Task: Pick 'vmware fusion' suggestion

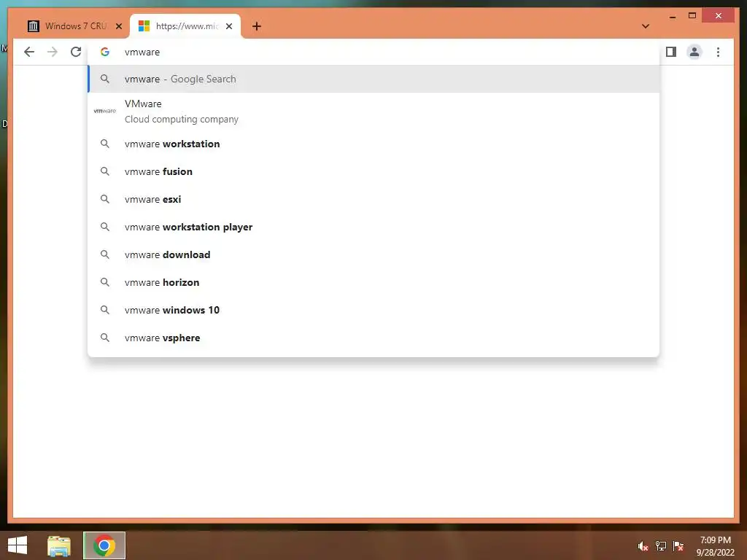Action: [373, 171]
